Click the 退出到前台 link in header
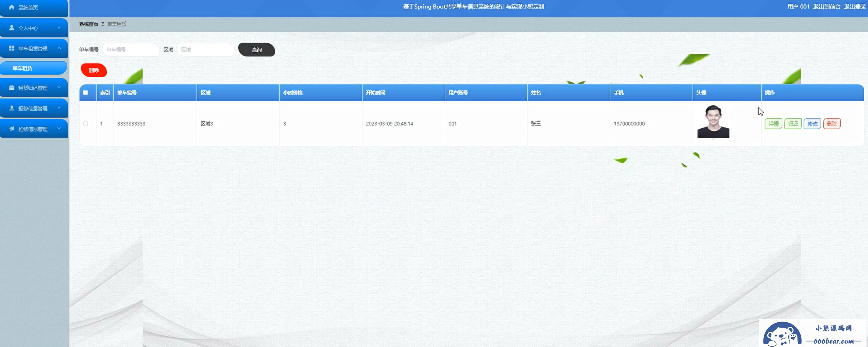The width and height of the screenshot is (868, 347). [827, 6]
